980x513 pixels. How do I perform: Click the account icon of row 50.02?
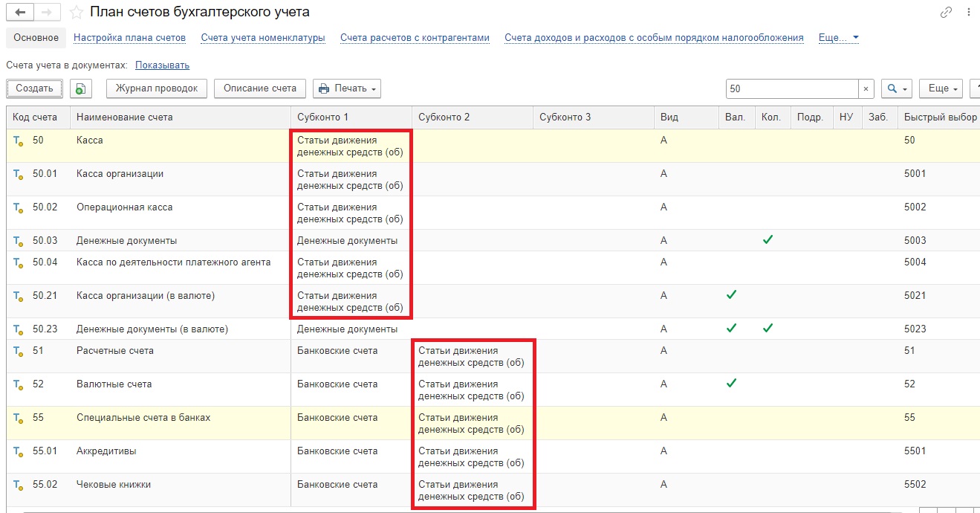[x=19, y=208]
